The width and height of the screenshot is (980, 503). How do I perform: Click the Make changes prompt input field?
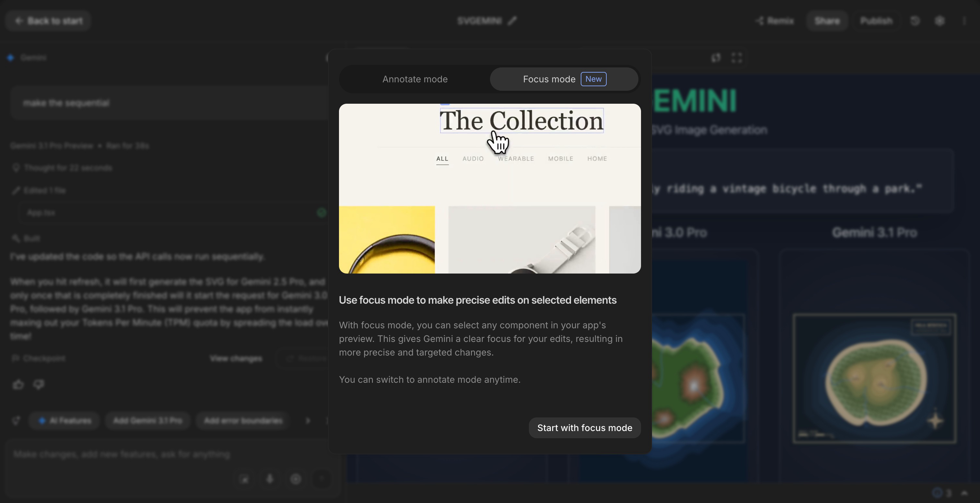click(x=122, y=454)
